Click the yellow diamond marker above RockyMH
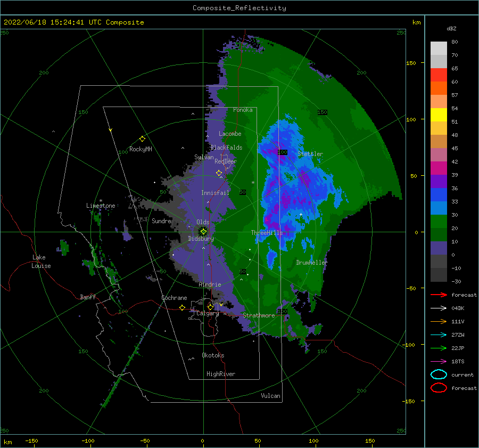 [x=142, y=139]
